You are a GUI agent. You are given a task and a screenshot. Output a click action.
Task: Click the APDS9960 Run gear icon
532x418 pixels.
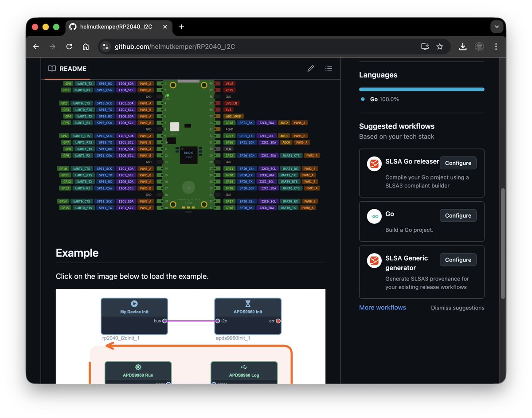click(138, 367)
